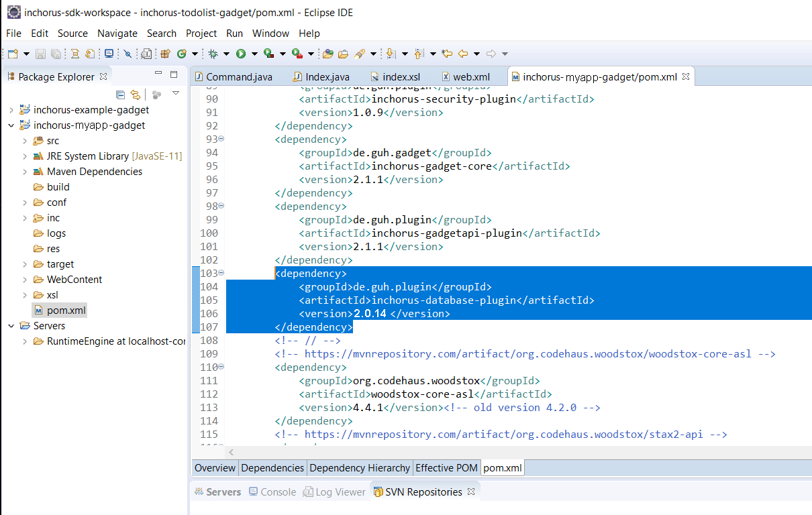Click the Open Task folder icon
This screenshot has height=515, width=812.
click(x=343, y=54)
